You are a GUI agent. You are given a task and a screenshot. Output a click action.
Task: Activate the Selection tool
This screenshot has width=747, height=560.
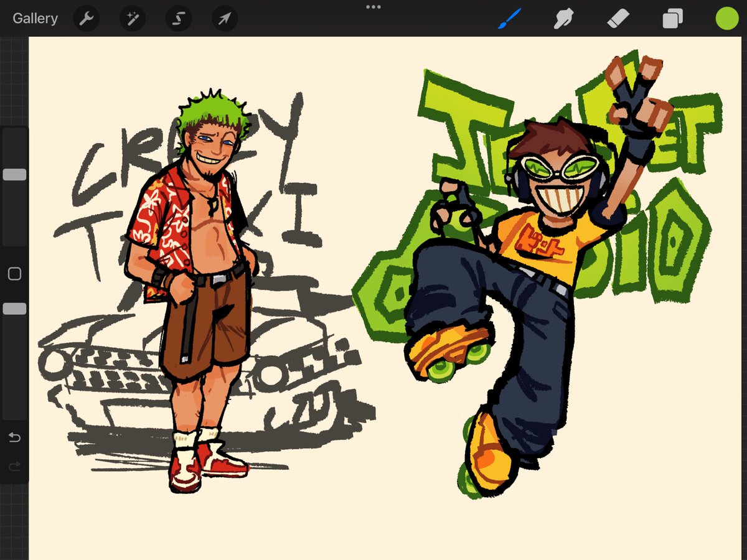179,19
